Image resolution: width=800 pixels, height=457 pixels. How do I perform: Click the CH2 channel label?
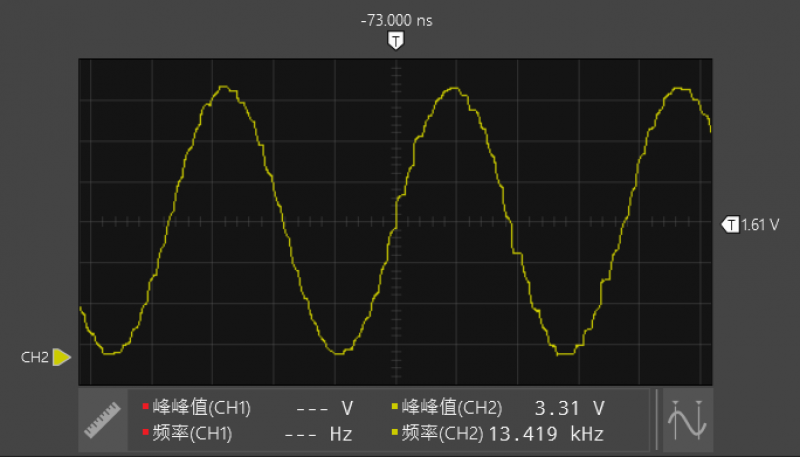(x=35, y=357)
